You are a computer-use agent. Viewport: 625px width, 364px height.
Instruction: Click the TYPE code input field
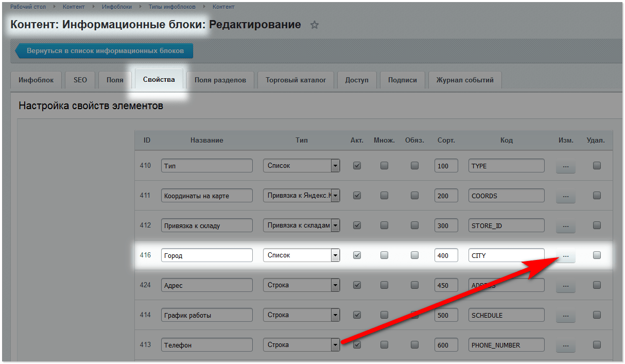coord(507,166)
